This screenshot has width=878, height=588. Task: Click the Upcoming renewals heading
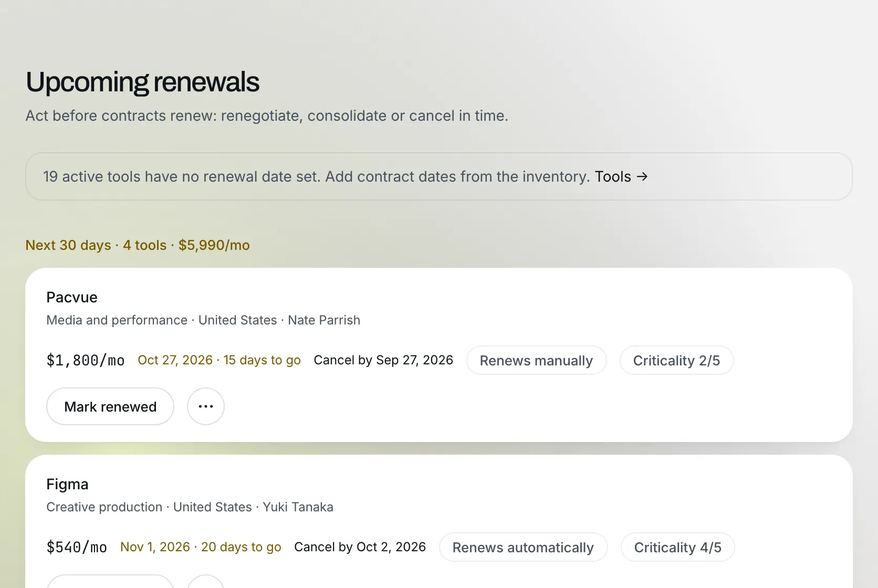tap(142, 82)
